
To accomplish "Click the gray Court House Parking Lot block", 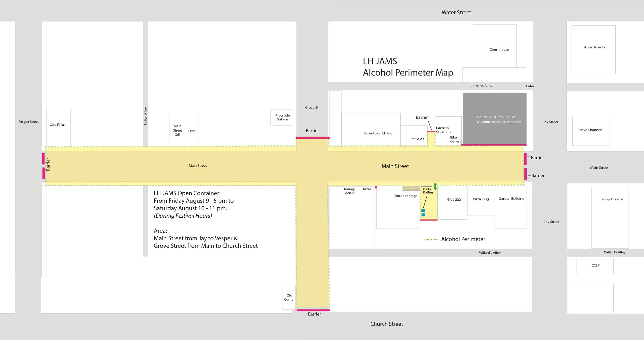I will pyautogui.click(x=494, y=118).
